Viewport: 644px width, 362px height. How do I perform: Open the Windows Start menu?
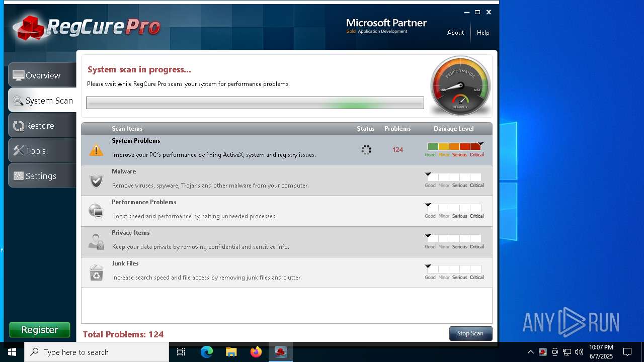pyautogui.click(x=12, y=352)
